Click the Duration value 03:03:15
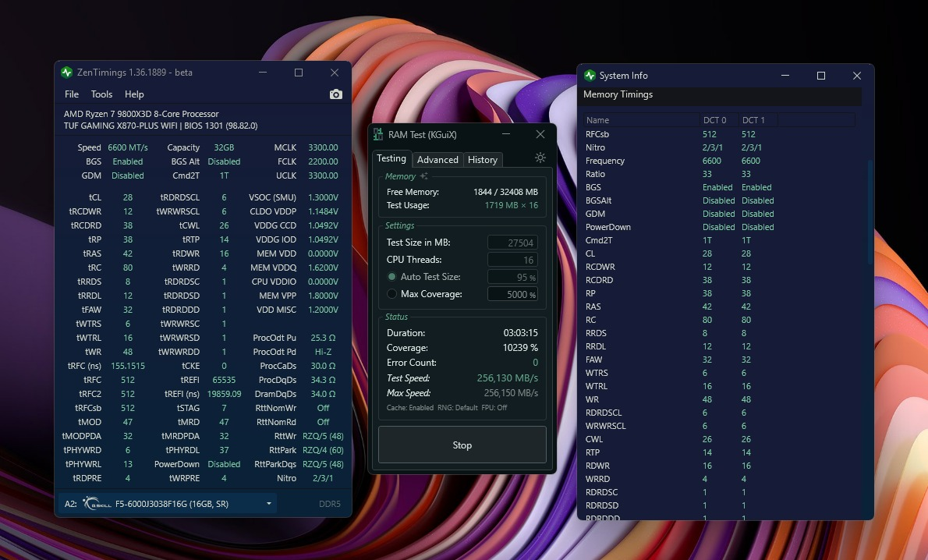 520,333
